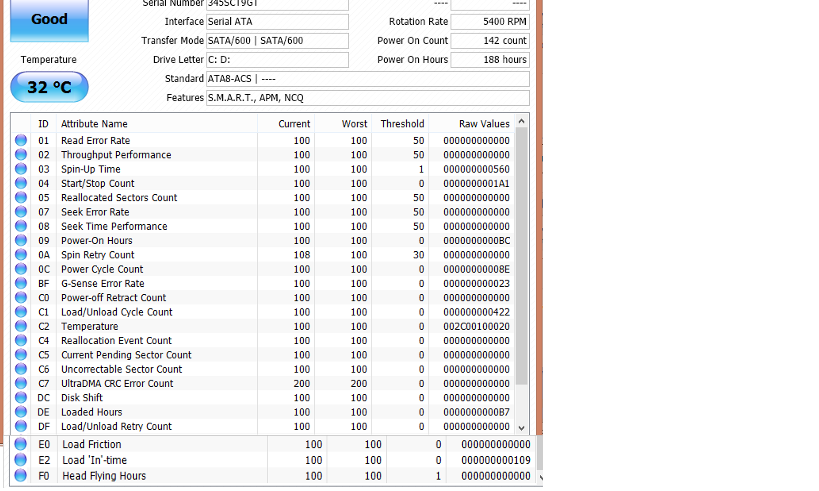Select raw value 0000000001A1 of Start/Stop Count

click(476, 183)
